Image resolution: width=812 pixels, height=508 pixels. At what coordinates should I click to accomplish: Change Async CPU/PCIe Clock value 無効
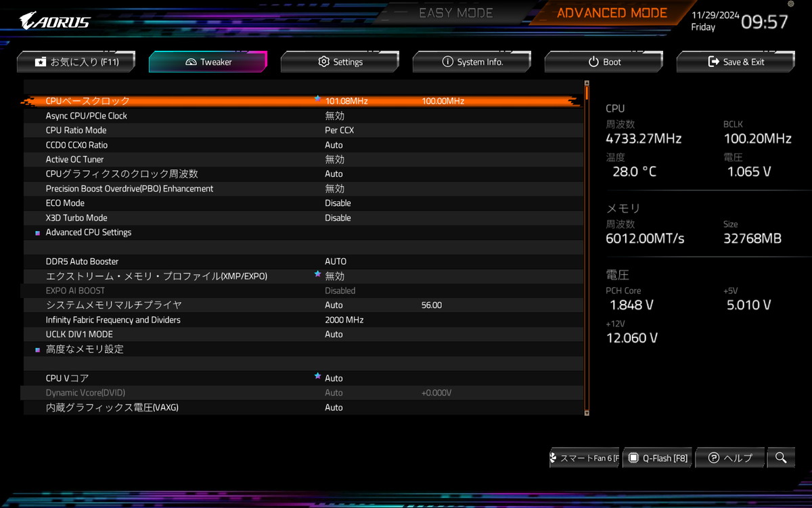click(x=335, y=116)
